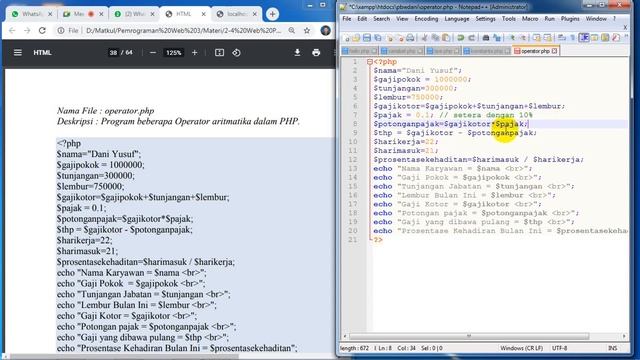This screenshot has width=640, height=360.
Task: Open Settings menu in Notepad++
Action: pos(485,19)
